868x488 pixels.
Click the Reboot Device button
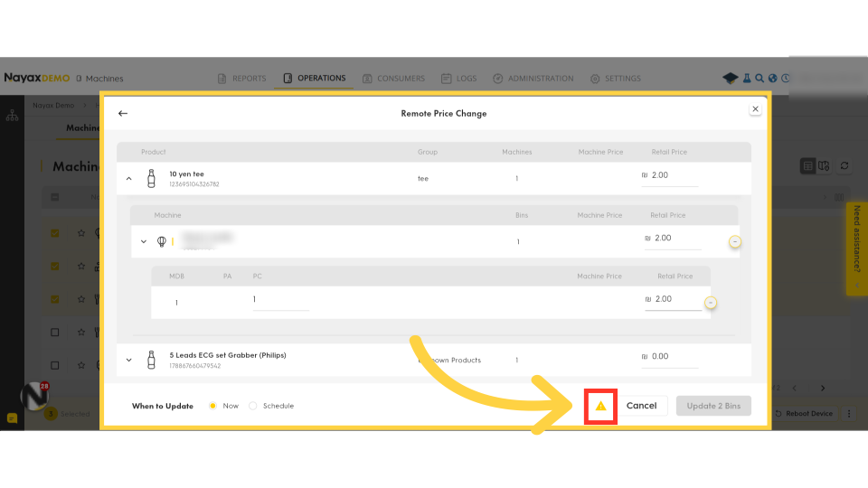pos(804,414)
